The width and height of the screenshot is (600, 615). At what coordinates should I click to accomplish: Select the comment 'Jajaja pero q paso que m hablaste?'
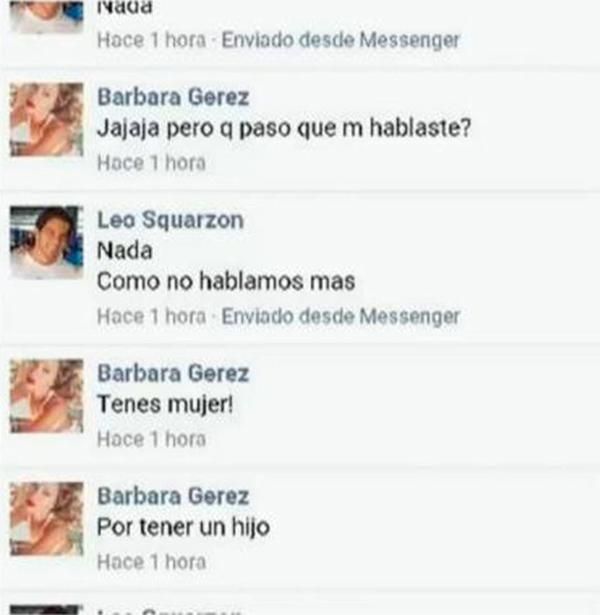284,129
